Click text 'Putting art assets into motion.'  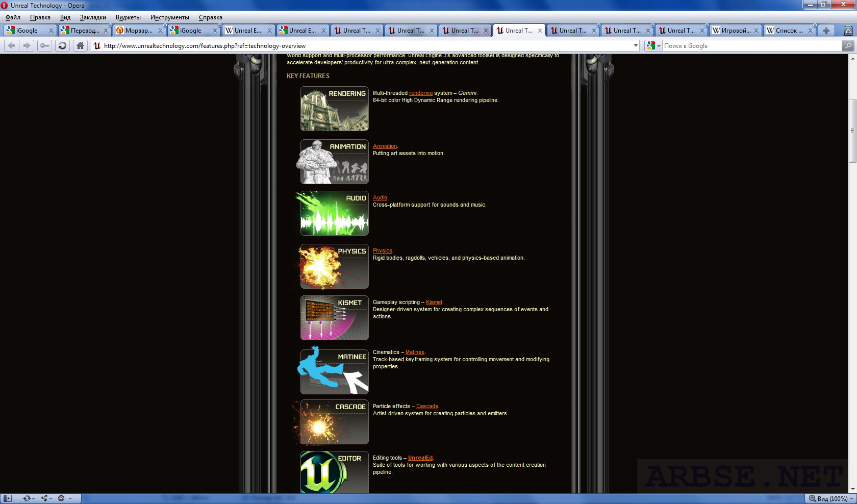point(409,153)
